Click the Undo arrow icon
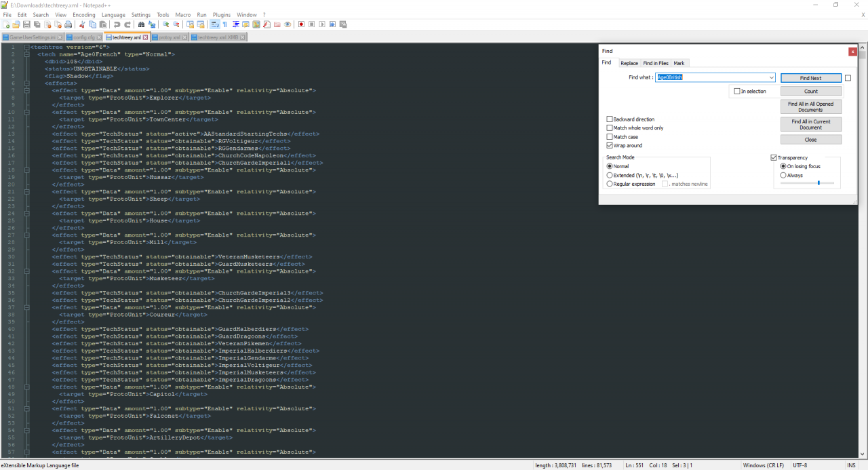 [117, 24]
